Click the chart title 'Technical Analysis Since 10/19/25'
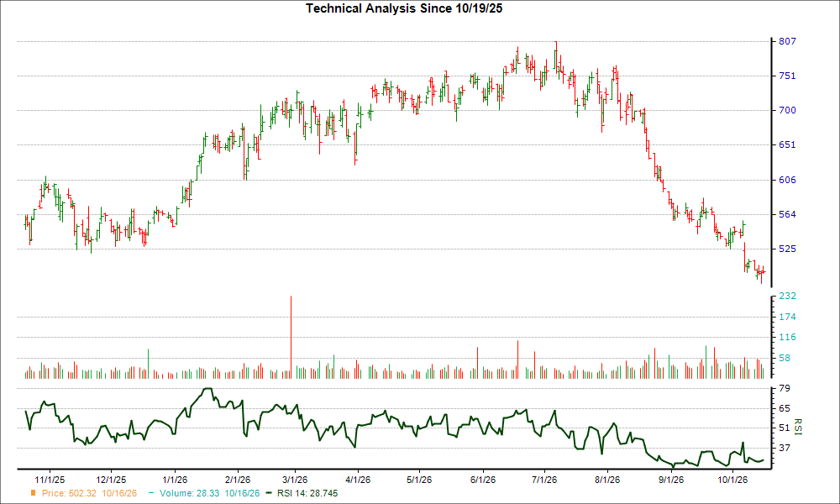840x504 pixels. click(404, 8)
